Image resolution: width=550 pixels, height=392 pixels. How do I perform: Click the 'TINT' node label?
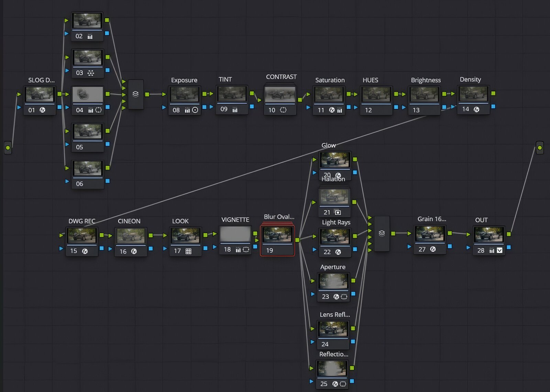(x=225, y=79)
